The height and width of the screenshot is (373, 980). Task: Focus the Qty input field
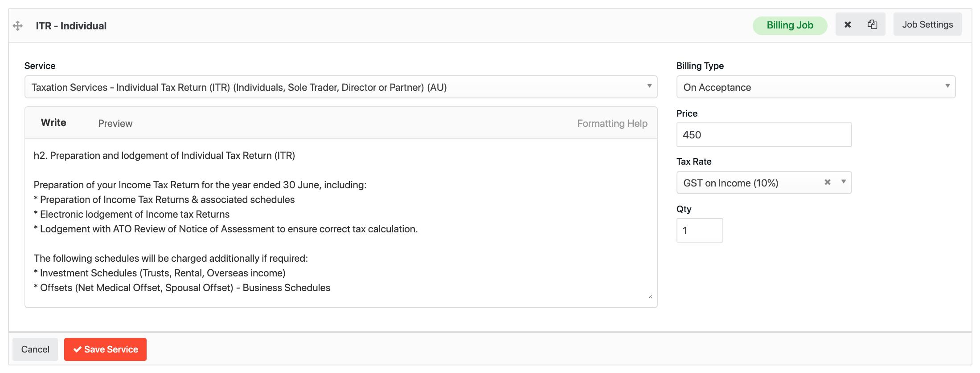coord(700,231)
